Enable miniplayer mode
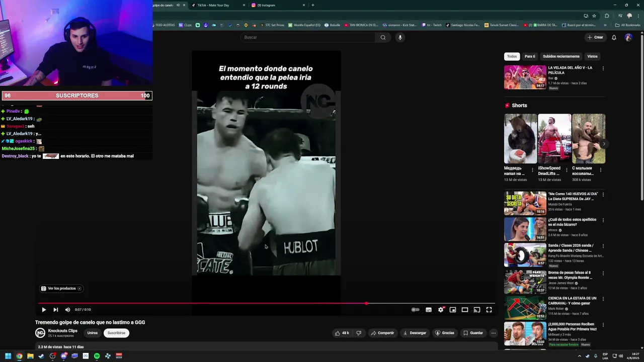 click(453, 310)
